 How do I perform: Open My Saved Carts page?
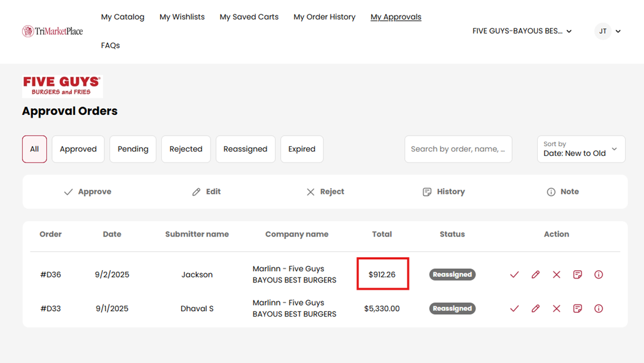click(x=249, y=17)
